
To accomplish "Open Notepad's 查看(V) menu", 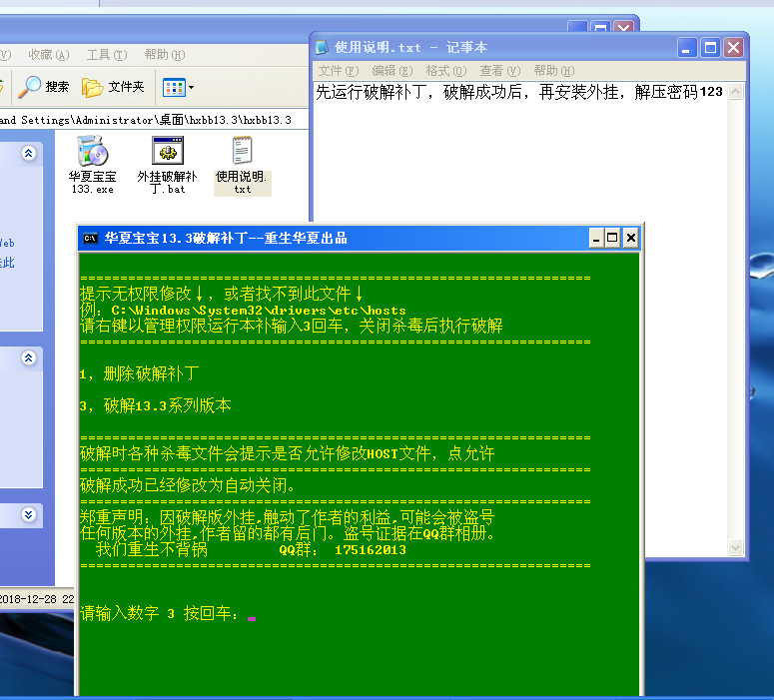I will pyautogui.click(x=499, y=71).
